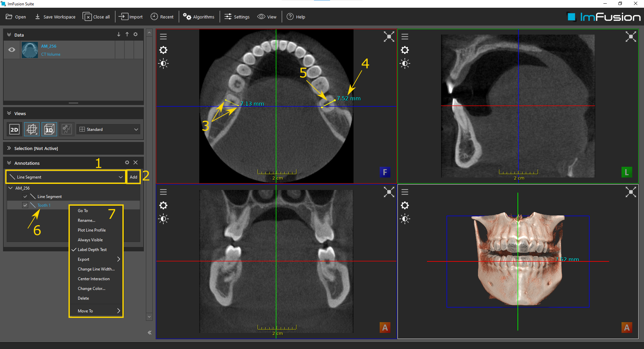Open gear settings of sagittal view
This screenshot has width=644, height=349.
[x=405, y=50]
